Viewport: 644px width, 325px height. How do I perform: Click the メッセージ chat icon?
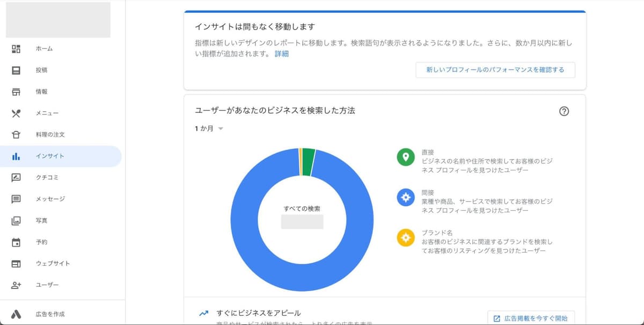(16, 199)
